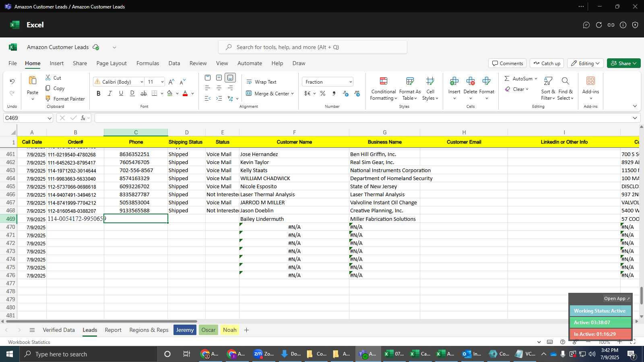Apply fill color to cell
The image size is (644, 362).
coord(170,93)
